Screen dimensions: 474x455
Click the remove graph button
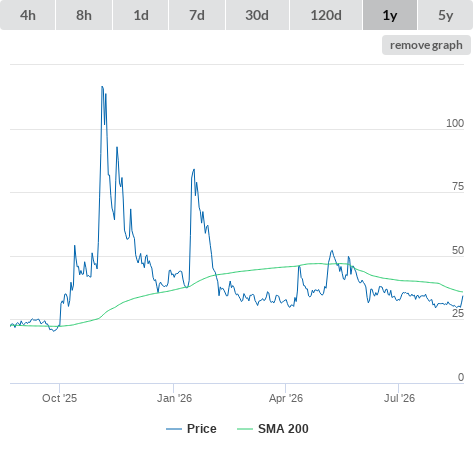click(426, 45)
